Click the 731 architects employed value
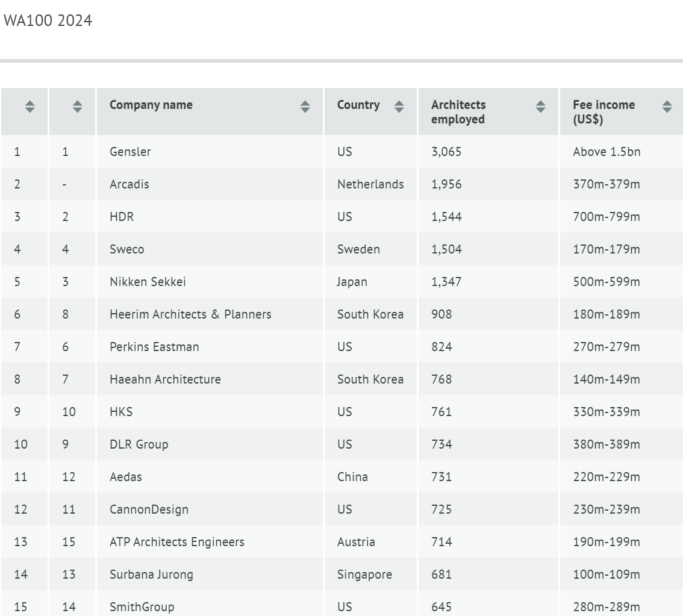Screen dimensions: 683x616 point(441,477)
